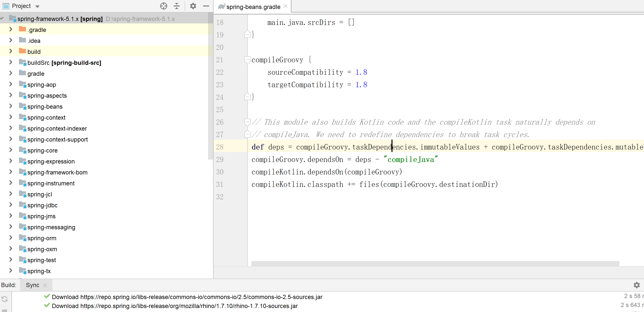The width and height of the screenshot is (644, 312).
Task: Expand the spring-beans module folder
Action: (x=11, y=106)
